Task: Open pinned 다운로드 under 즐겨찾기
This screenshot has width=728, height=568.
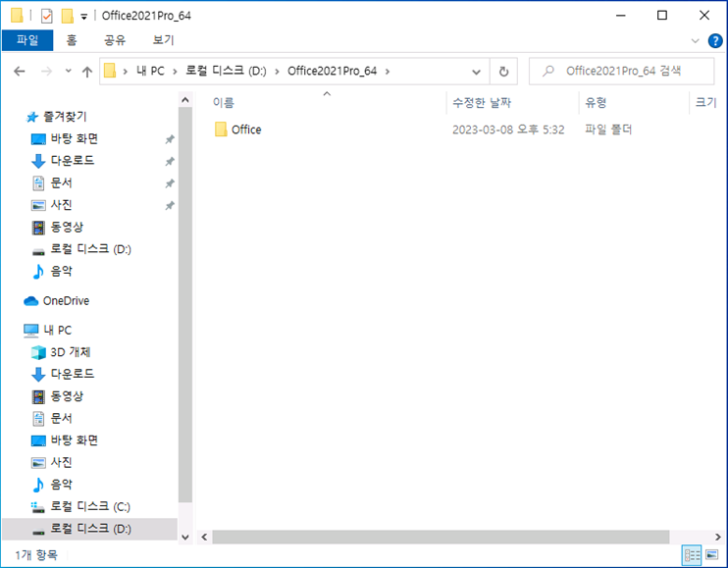Action: click(x=73, y=160)
